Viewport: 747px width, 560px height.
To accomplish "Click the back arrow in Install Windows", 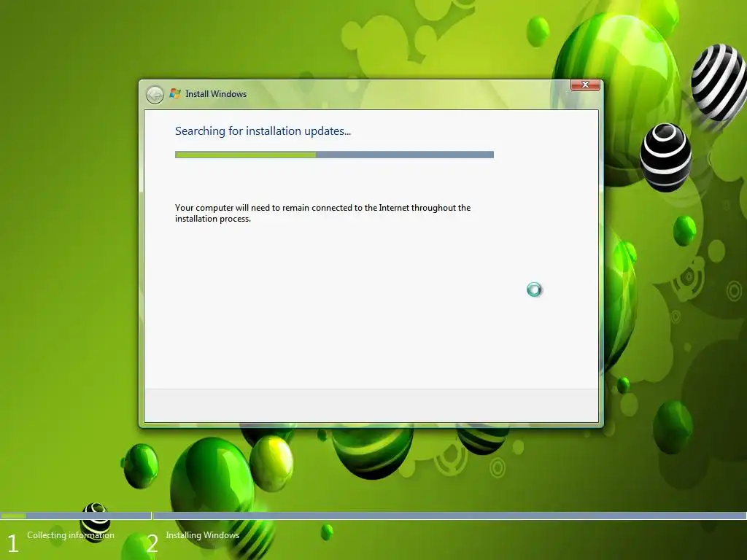I will [155, 95].
